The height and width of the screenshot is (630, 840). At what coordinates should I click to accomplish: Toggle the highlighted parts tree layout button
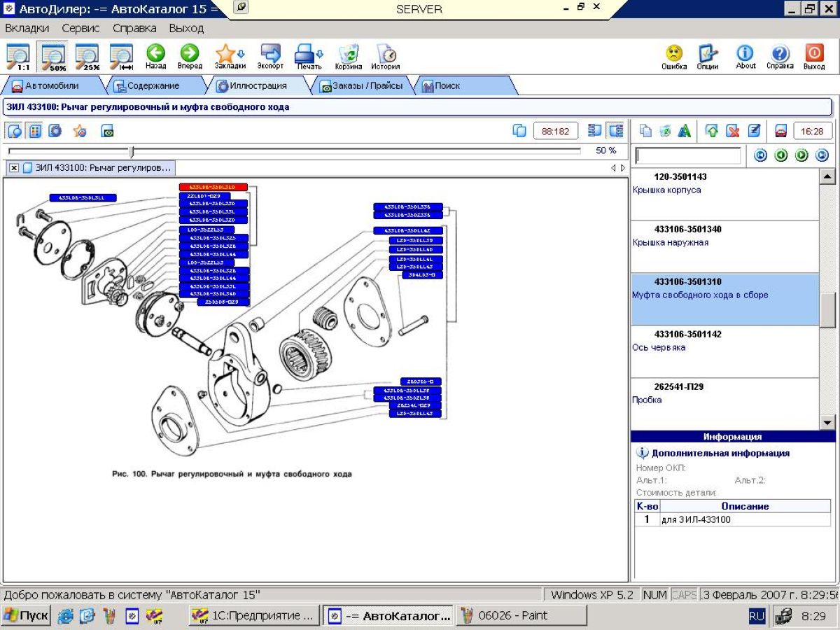click(615, 131)
